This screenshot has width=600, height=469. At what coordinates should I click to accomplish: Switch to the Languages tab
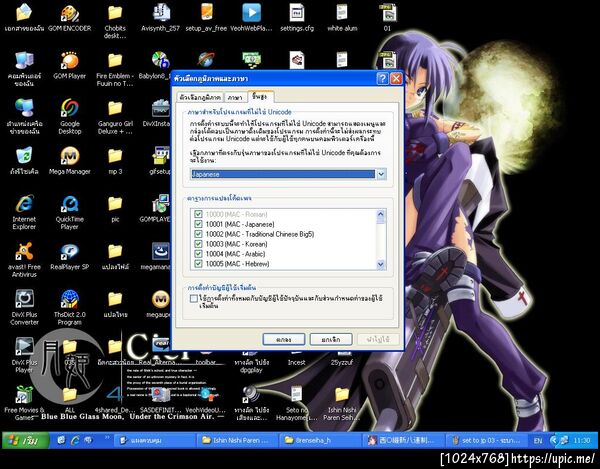tap(235, 97)
